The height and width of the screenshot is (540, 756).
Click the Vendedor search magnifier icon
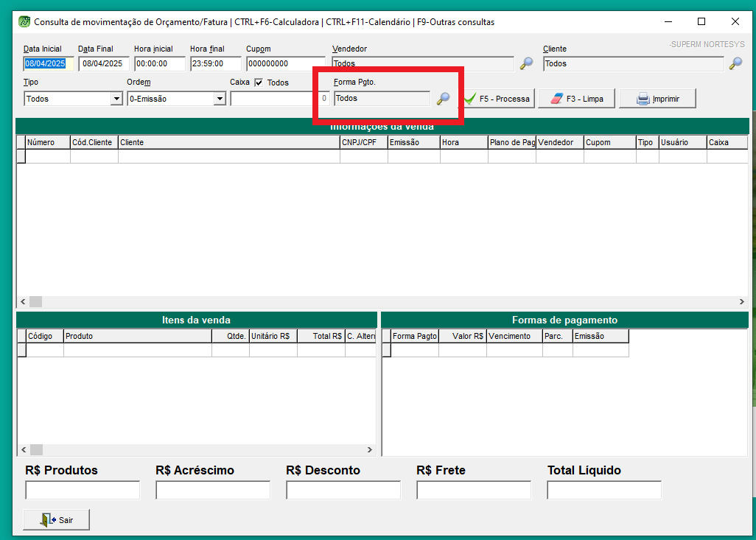pyautogui.click(x=526, y=64)
